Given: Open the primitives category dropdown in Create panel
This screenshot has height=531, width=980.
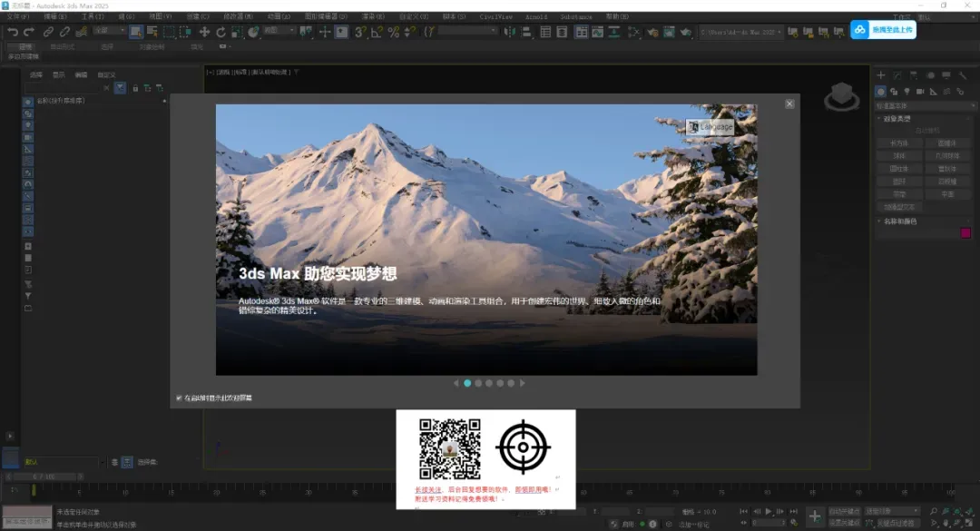Looking at the screenshot, I should tap(925, 105).
